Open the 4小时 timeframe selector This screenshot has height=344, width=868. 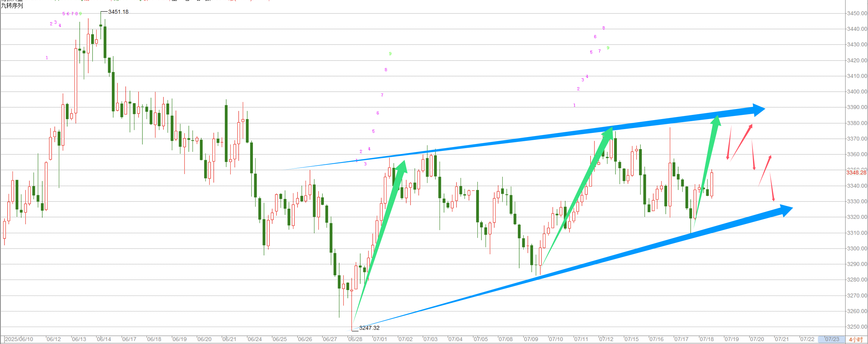pyautogui.click(x=856, y=340)
